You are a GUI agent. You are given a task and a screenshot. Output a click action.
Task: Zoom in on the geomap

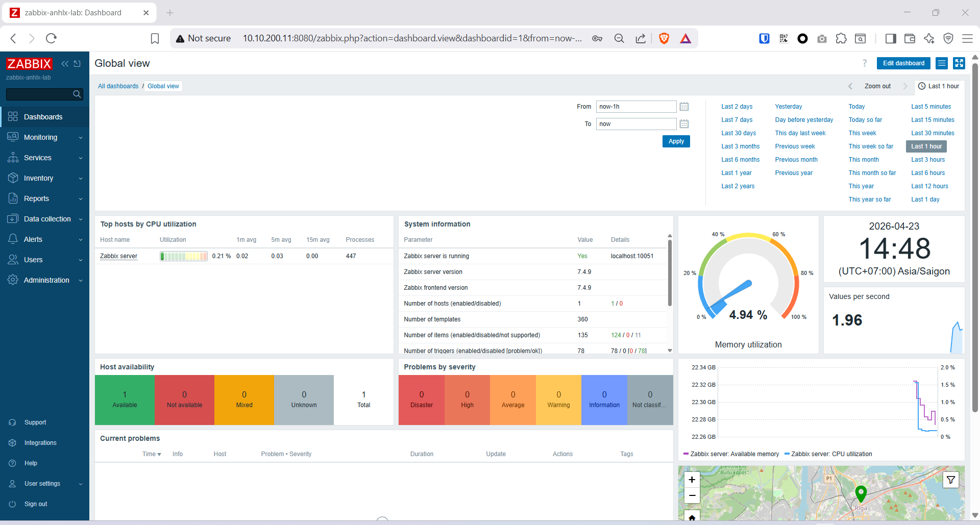coord(692,480)
